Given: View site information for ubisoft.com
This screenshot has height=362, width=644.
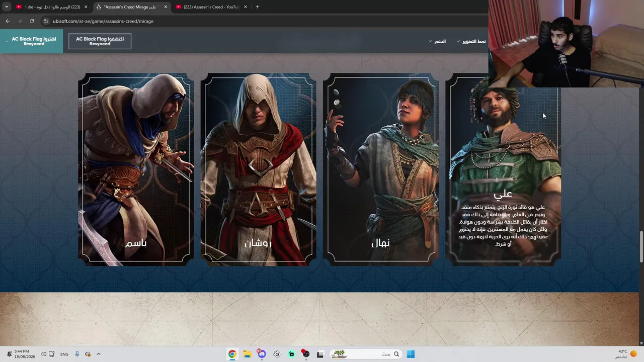Looking at the screenshot, I should point(46,21).
